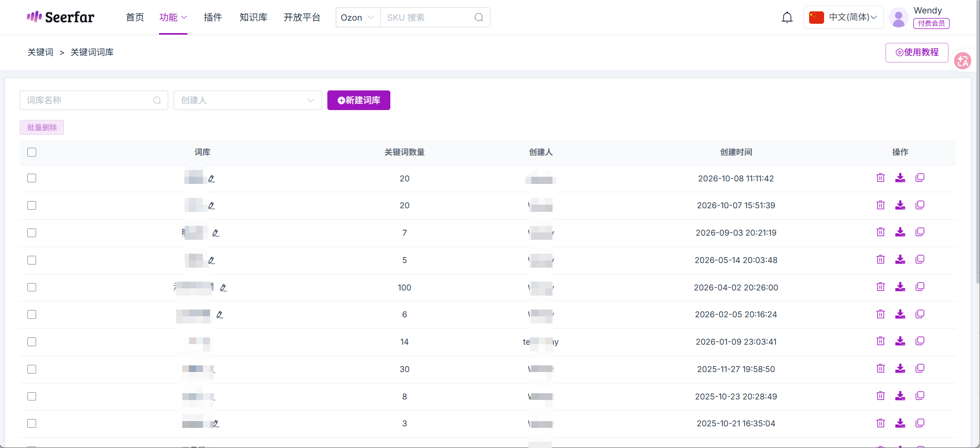
Task: Check the row created 2026-04-02 20:26:00
Action: pos(32,287)
